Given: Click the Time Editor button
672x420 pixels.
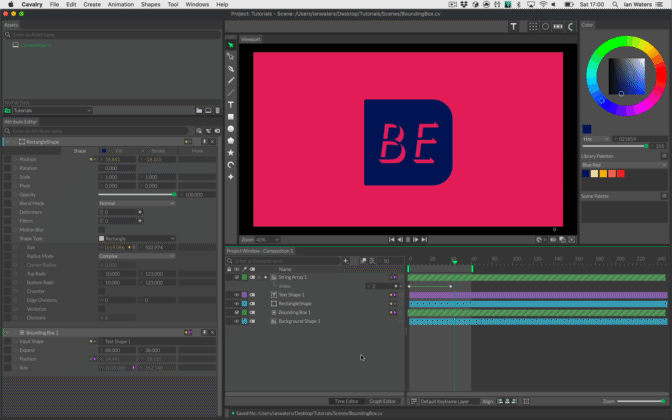Looking at the screenshot, I should point(346,400).
